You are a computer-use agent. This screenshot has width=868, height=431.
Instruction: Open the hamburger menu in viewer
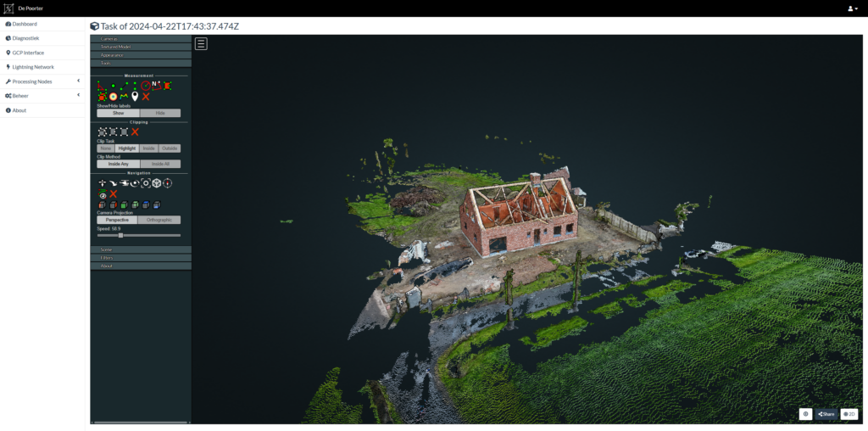pos(201,43)
